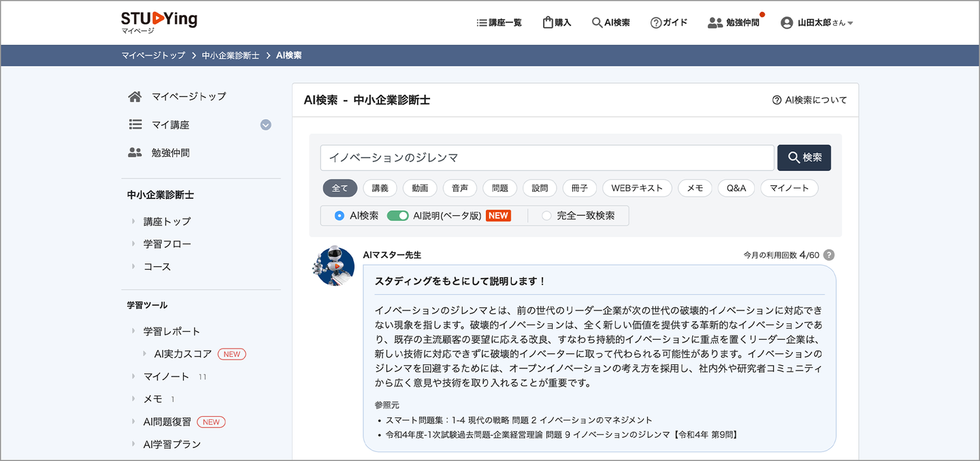Select the AI検索 radio button
Screen dimensions: 980x461
tap(339, 215)
